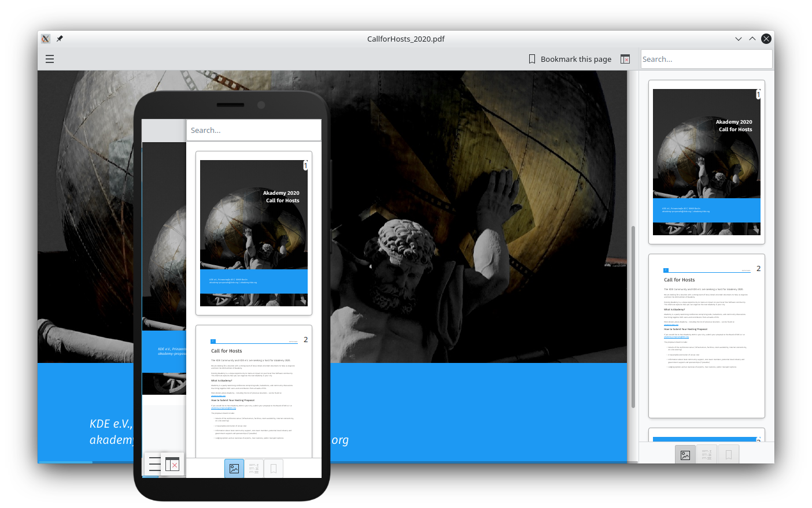The width and height of the screenshot is (812, 508).
Task: Switch to Thumbnails tab in desktop sidebar
Action: click(x=685, y=455)
